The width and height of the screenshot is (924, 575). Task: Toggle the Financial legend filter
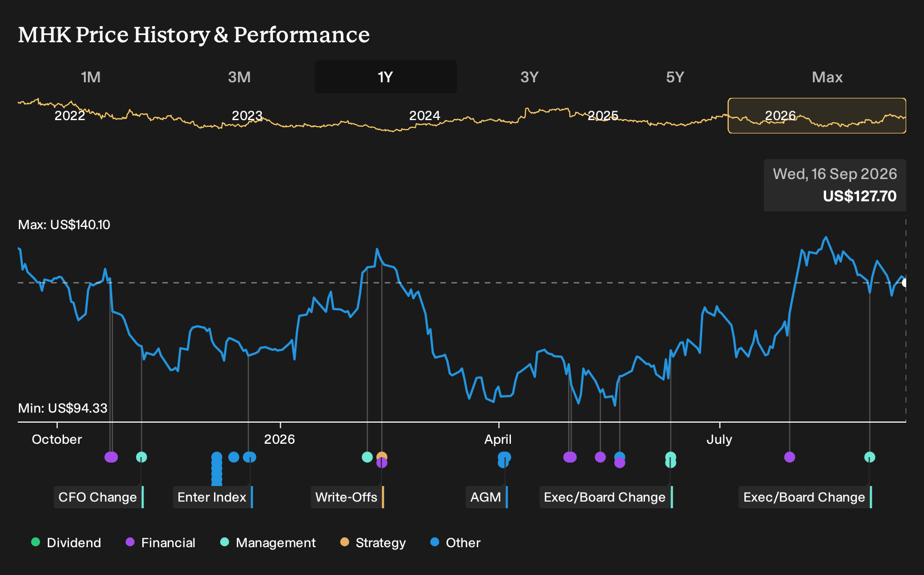(160, 543)
